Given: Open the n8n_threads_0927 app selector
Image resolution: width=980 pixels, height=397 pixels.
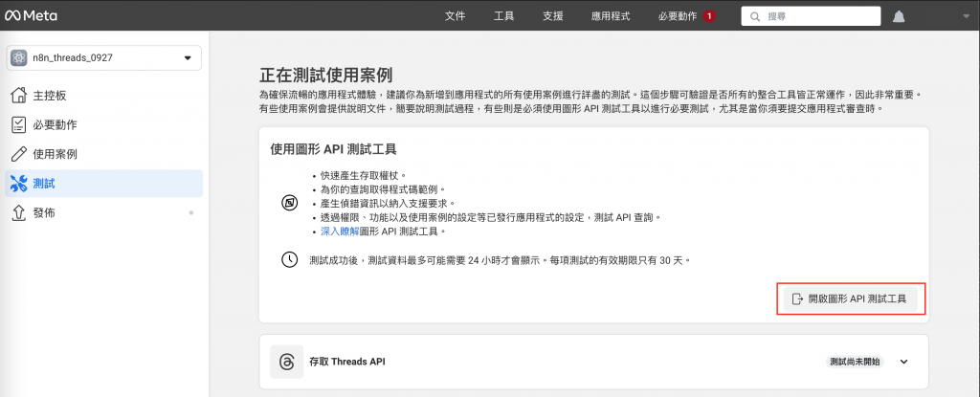Looking at the screenshot, I should [x=103, y=58].
